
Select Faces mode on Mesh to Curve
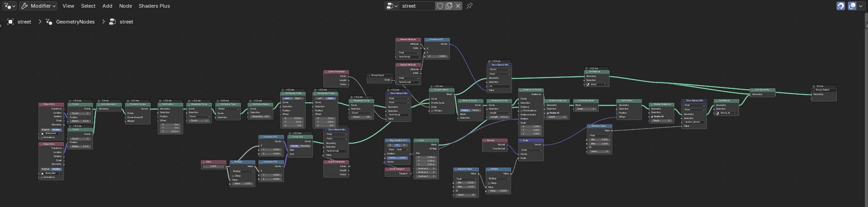476,110
